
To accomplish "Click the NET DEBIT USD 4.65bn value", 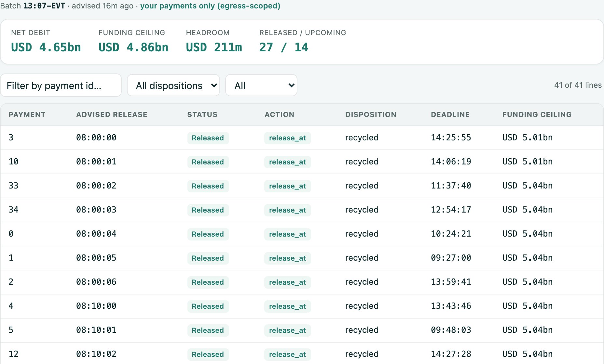I will pyautogui.click(x=46, y=47).
